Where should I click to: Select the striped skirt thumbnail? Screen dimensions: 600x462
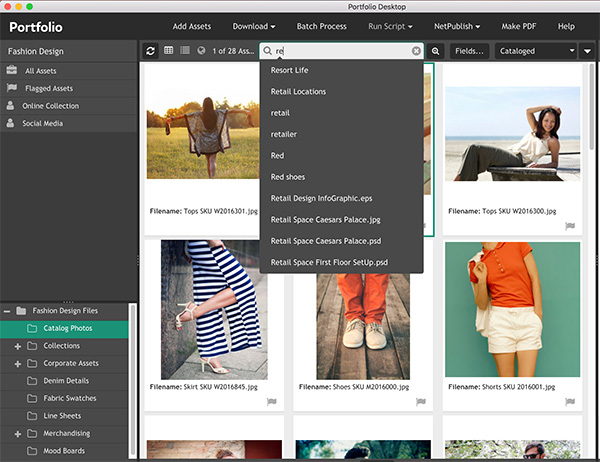[x=214, y=310]
